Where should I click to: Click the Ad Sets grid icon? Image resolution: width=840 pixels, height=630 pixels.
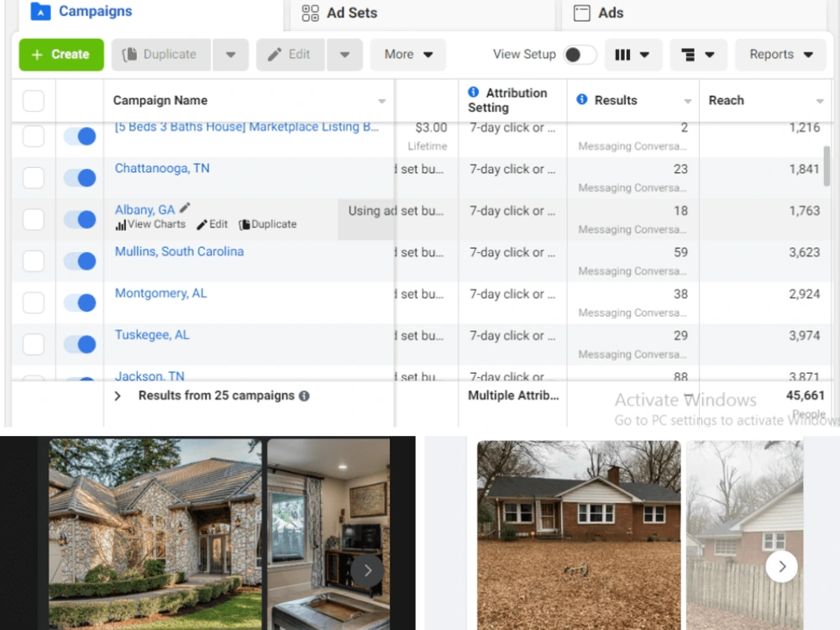tap(310, 13)
